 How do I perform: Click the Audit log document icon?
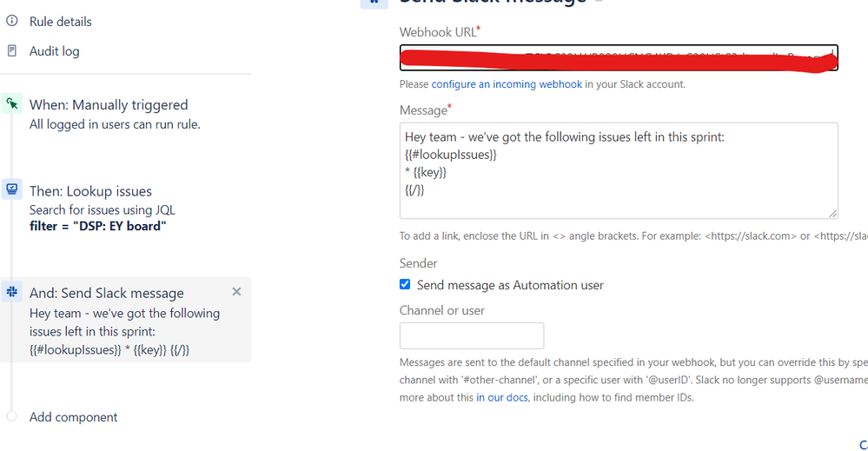(x=11, y=51)
